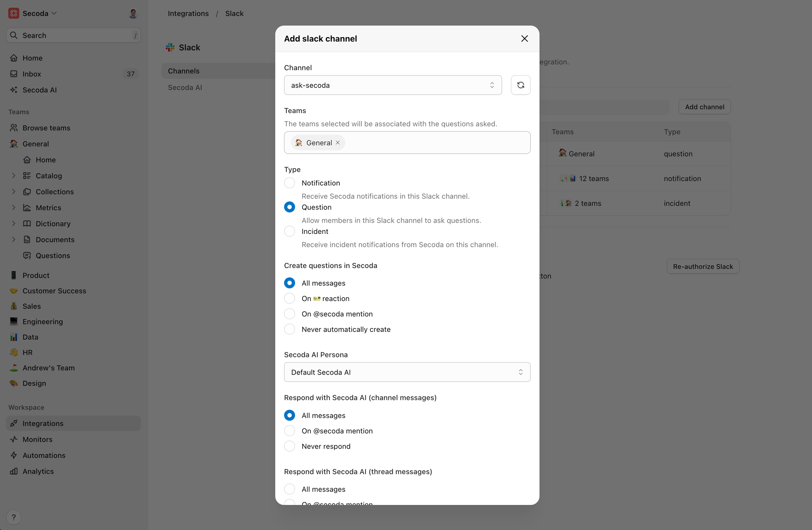Select Never respond for channel messages
The image size is (812, 530).
tap(289, 446)
